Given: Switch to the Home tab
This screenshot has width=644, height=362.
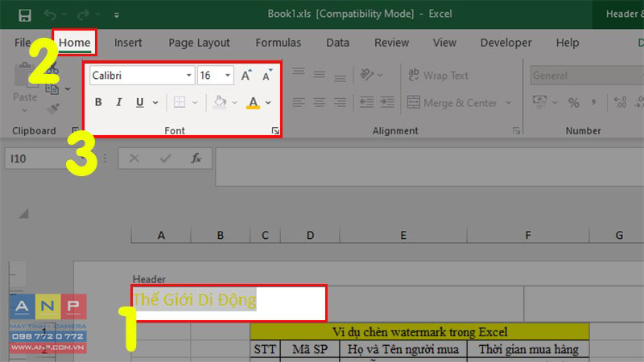Looking at the screenshot, I should 74,43.
